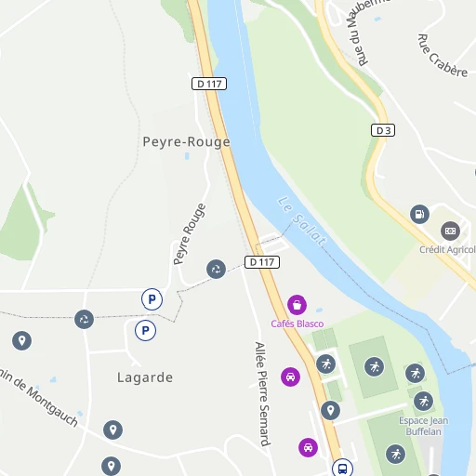The height and width of the screenshot is (476, 476).
Task: Select the upper parking P icon
Action: tap(152, 299)
